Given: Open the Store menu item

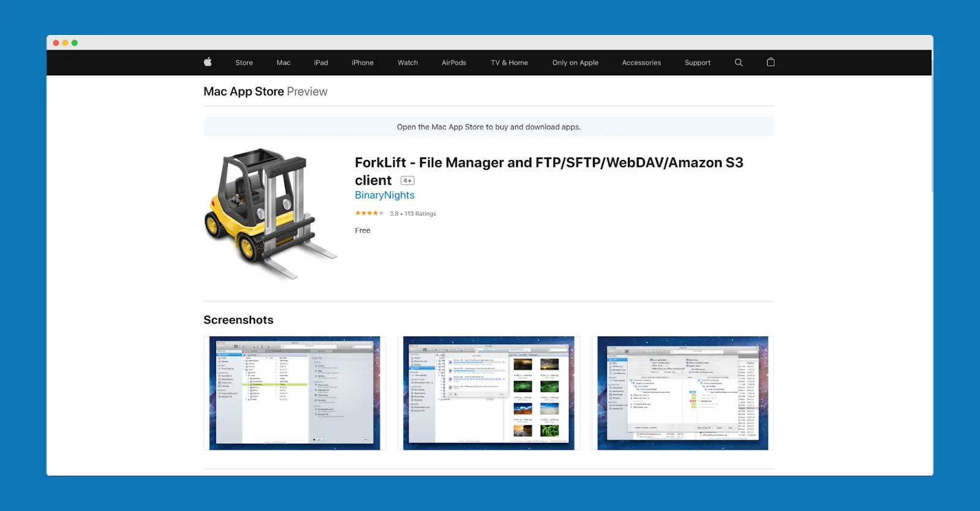Looking at the screenshot, I should tap(244, 62).
